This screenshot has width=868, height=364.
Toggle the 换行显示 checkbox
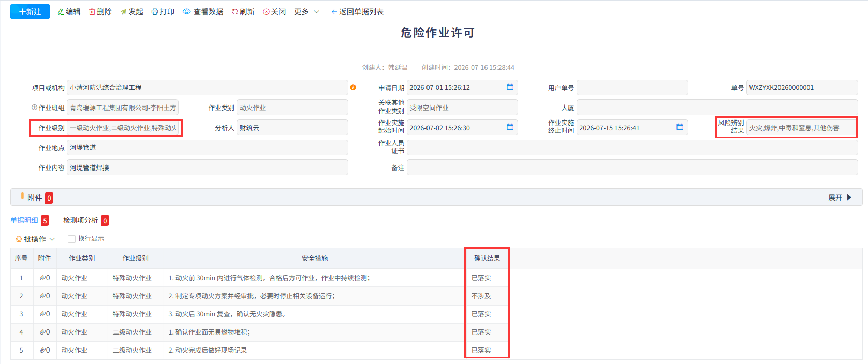click(x=72, y=239)
